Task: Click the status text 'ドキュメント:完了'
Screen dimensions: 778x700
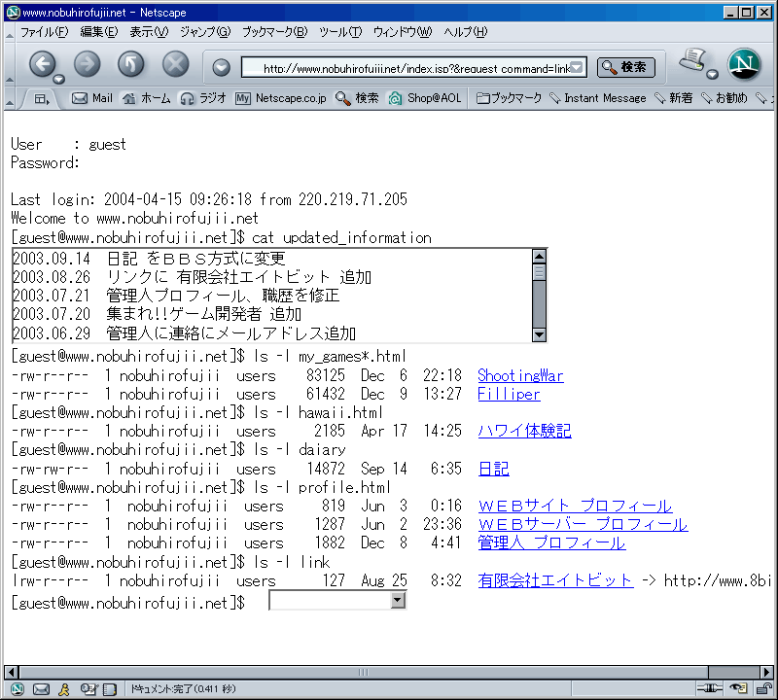Action: [183, 689]
